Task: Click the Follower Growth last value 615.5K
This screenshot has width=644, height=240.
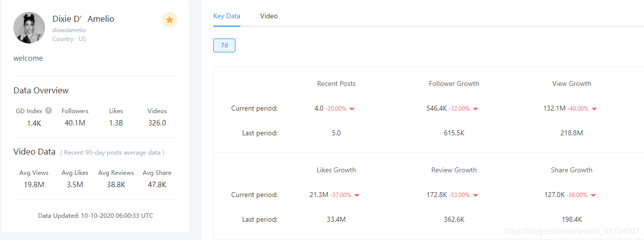Action: pos(454,133)
